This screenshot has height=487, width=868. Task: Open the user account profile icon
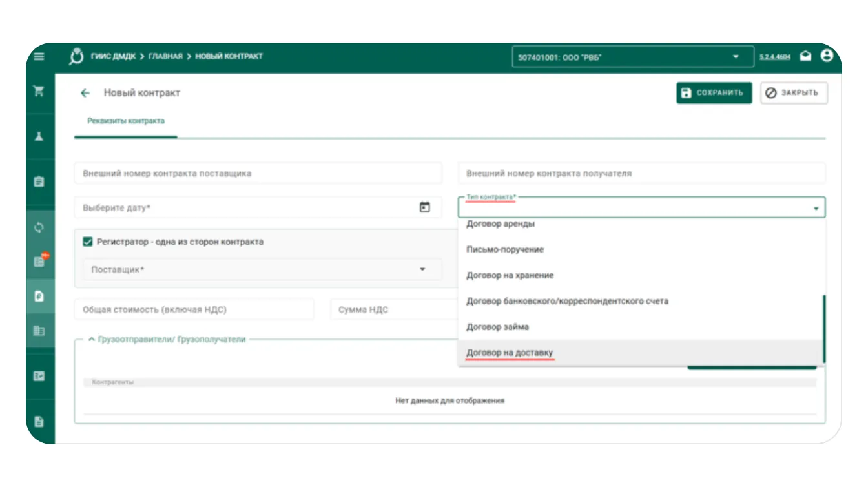827,56
